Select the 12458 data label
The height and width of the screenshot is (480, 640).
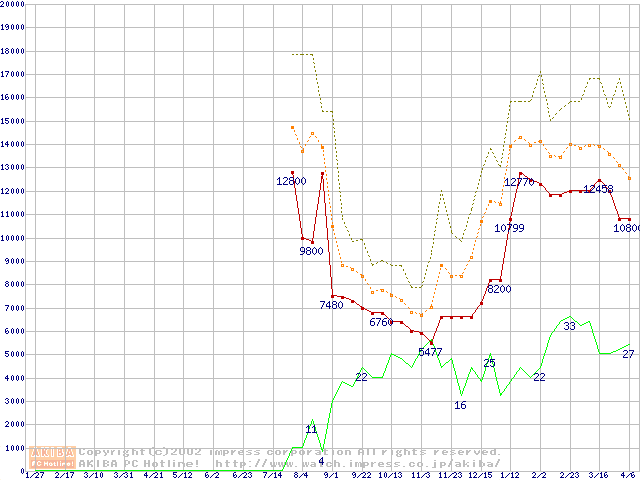click(598, 188)
